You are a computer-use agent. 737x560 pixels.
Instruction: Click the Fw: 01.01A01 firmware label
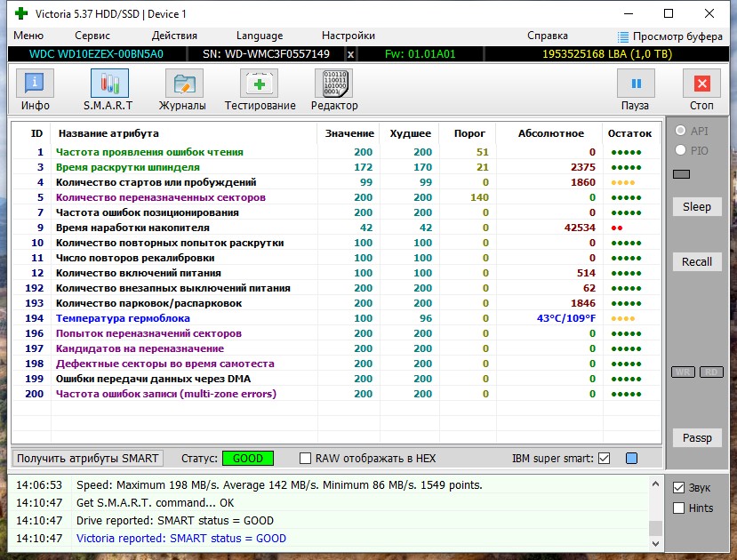[x=421, y=54]
